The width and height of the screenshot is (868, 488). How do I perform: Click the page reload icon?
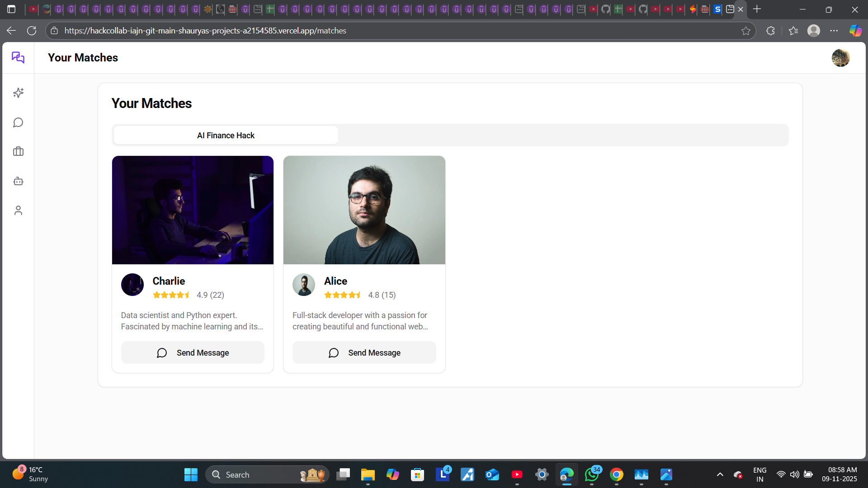point(32,30)
